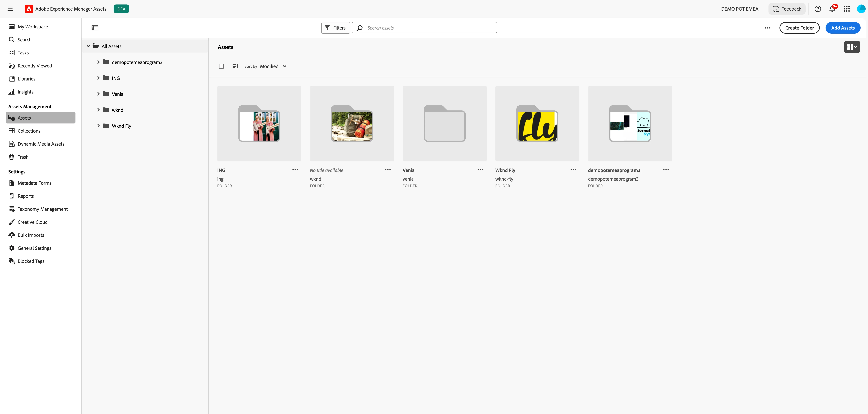Select All Assets label in tree
Image resolution: width=868 pixels, height=414 pixels.
pyautogui.click(x=112, y=46)
